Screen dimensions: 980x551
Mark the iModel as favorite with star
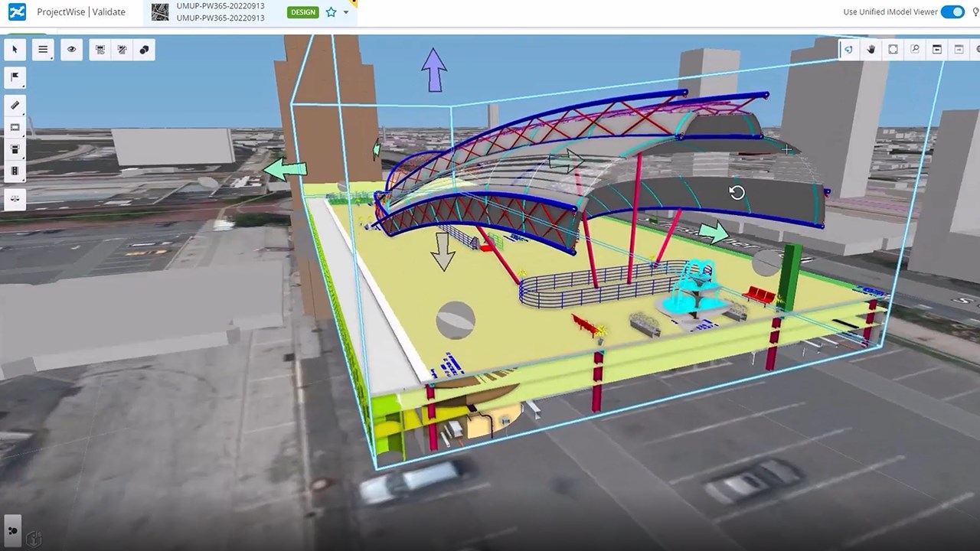pyautogui.click(x=331, y=12)
